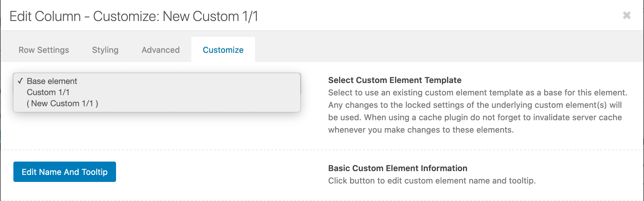Click the text about invalidating server cache
The image size is (644, 201).
tap(475, 117)
